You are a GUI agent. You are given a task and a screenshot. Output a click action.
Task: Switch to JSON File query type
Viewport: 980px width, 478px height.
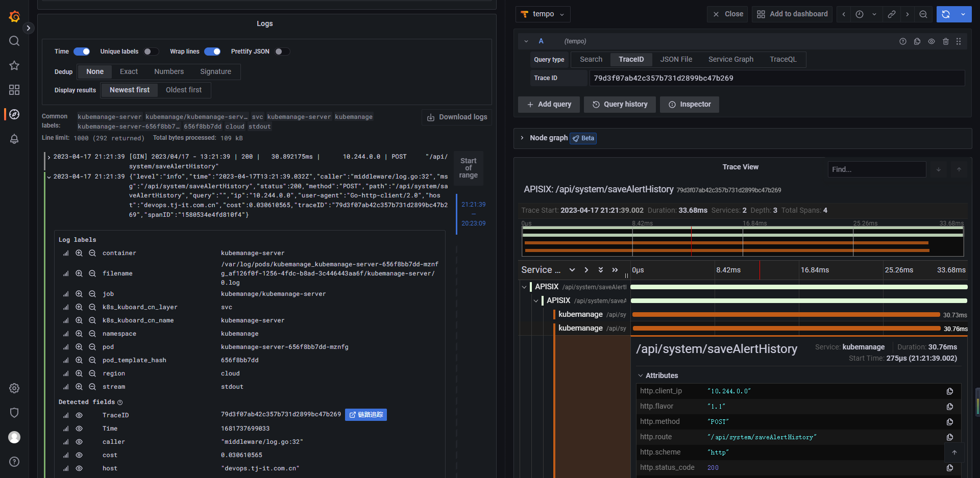click(x=676, y=60)
